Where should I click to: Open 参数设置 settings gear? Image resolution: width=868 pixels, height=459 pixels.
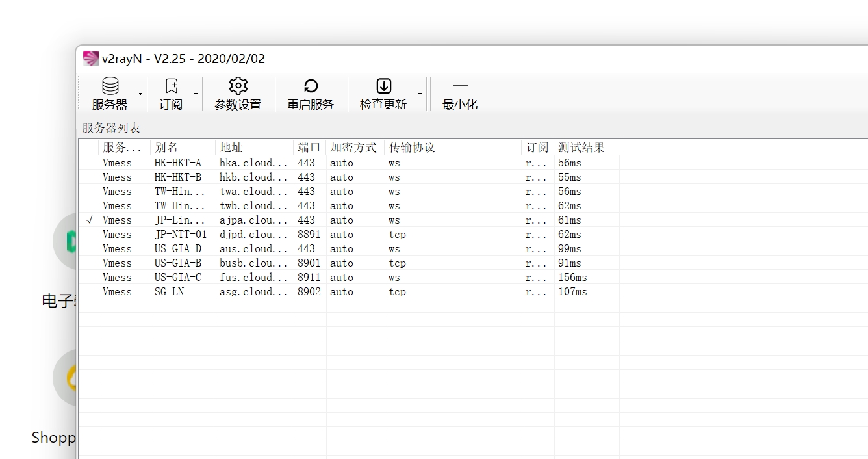(238, 94)
